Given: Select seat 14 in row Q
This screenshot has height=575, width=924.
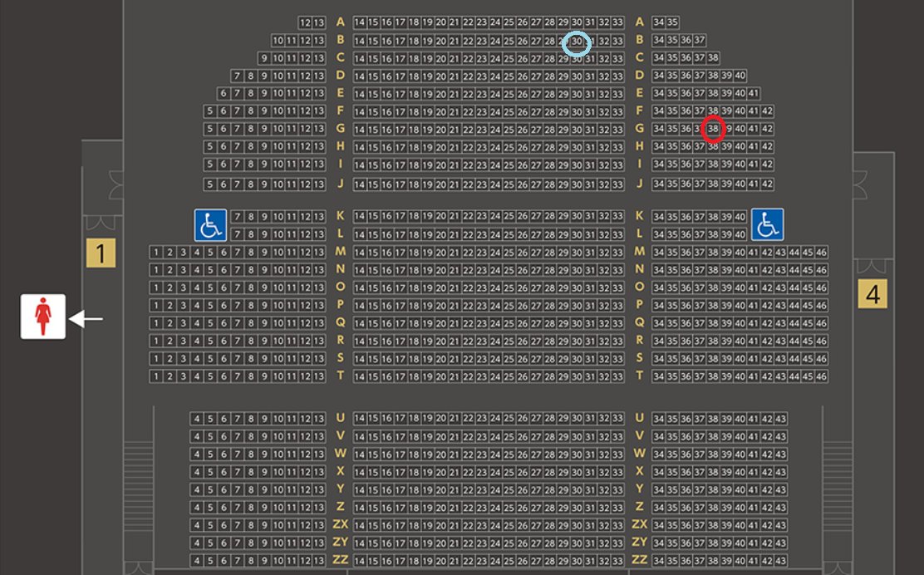Looking at the screenshot, I should [360, 323].
